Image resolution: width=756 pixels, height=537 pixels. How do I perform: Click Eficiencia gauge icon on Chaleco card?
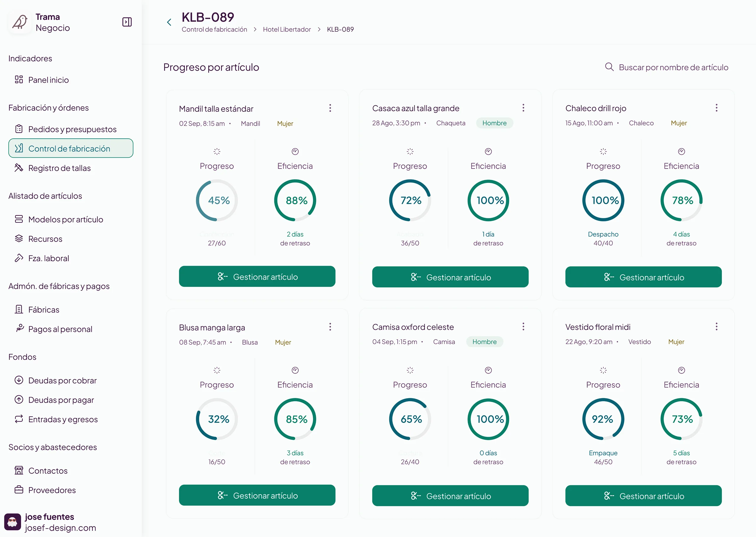pyautogui.click(x=682, y=151)
